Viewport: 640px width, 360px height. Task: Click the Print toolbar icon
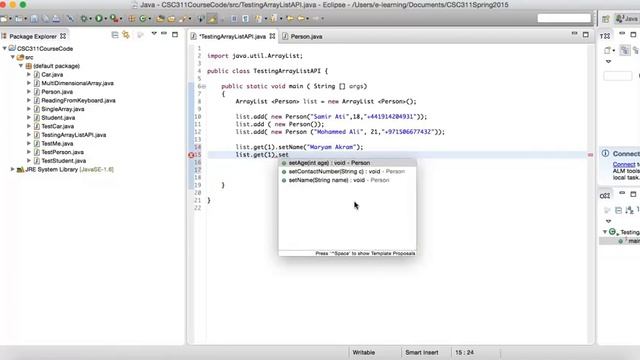pyautogui.click(x=56, y=19)
